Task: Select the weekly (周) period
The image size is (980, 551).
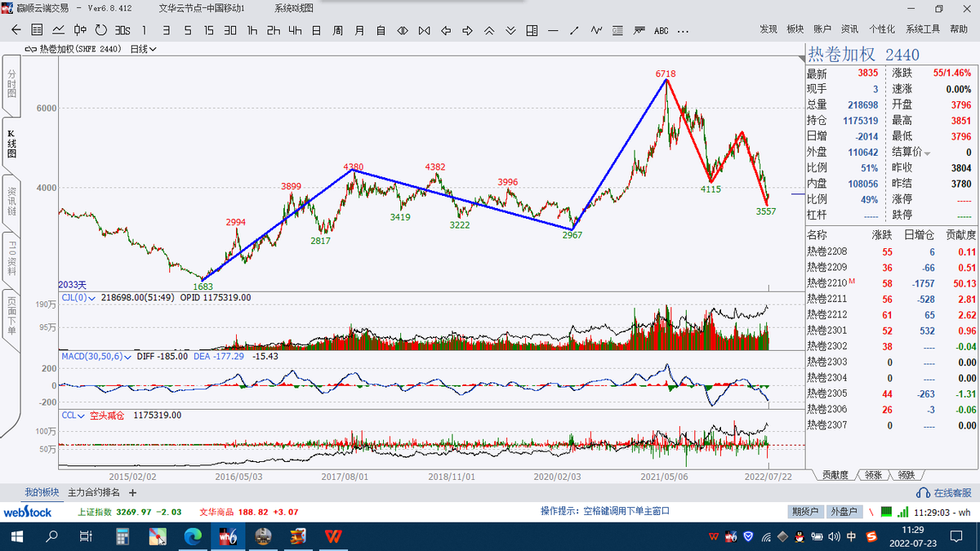Action: tap(338, 29)
